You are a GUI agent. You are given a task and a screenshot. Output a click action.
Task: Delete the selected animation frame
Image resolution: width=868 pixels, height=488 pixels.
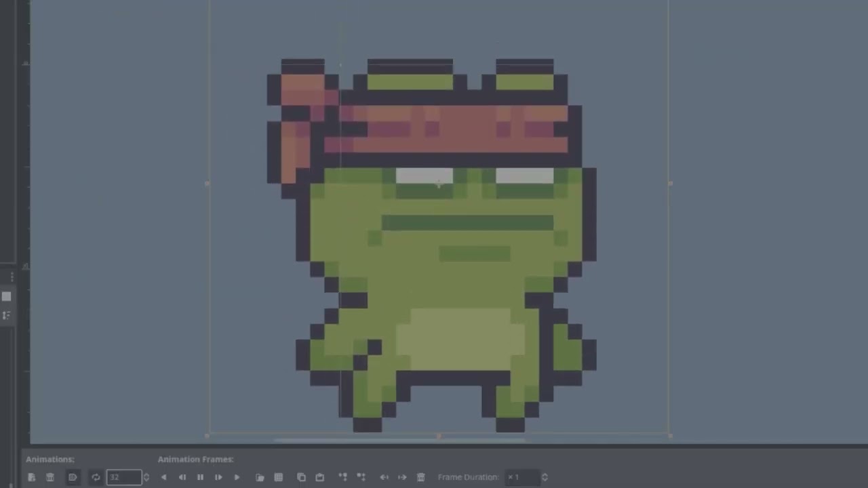click(420, 477)
